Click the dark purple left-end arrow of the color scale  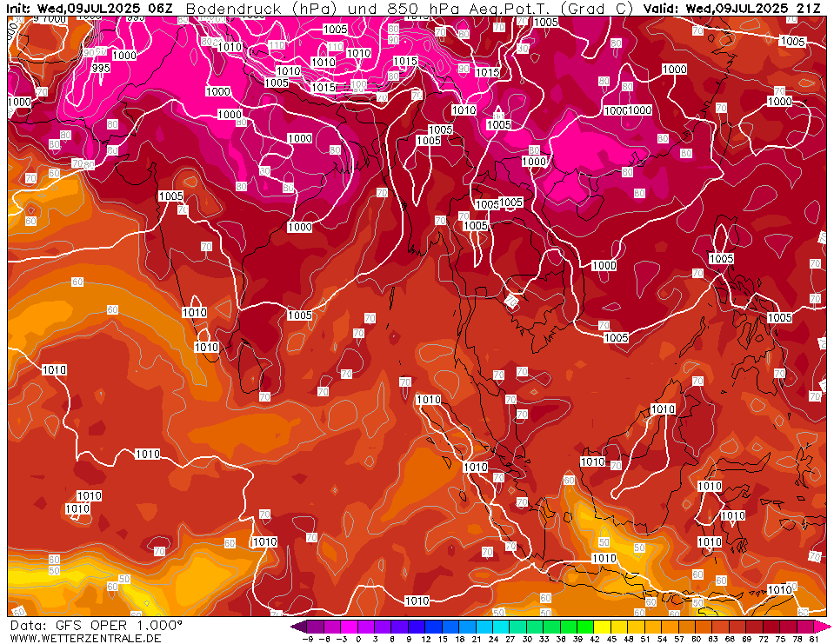pos(298,627)
